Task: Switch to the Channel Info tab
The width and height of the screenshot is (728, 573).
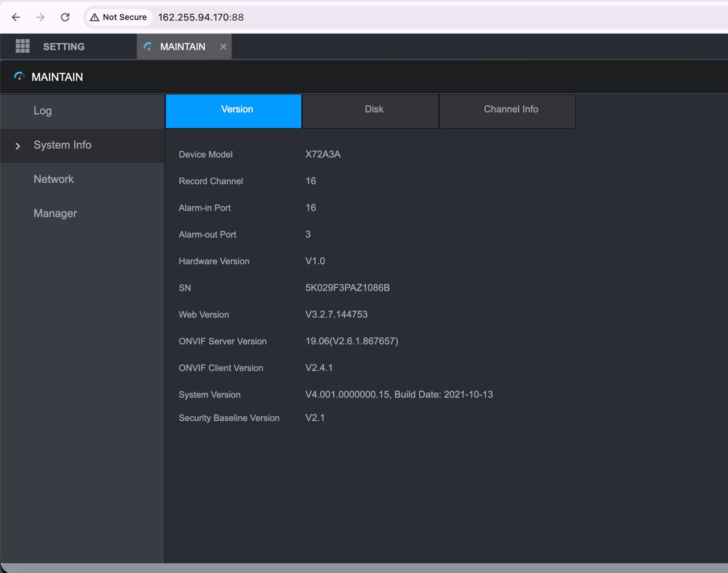Action: coord(507,111)
